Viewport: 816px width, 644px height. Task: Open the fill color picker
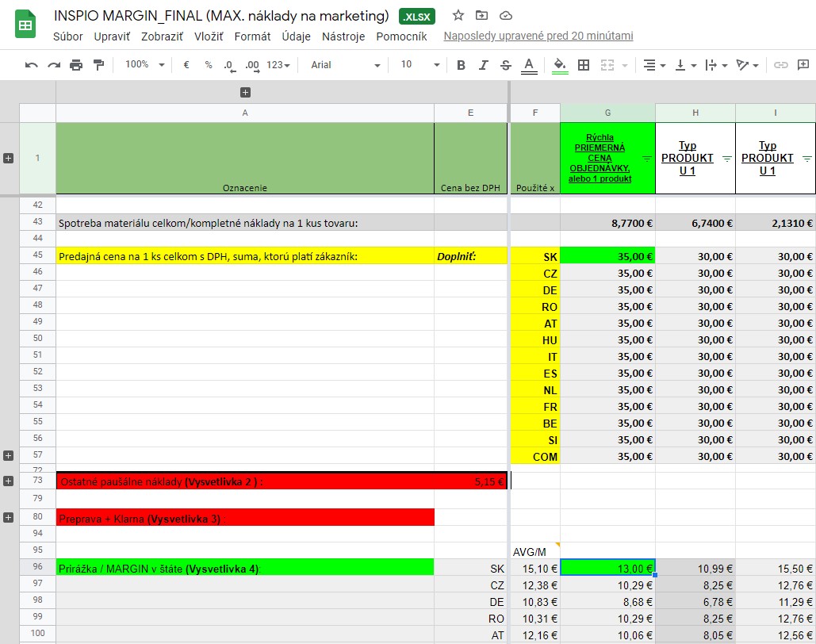point(560,66)
